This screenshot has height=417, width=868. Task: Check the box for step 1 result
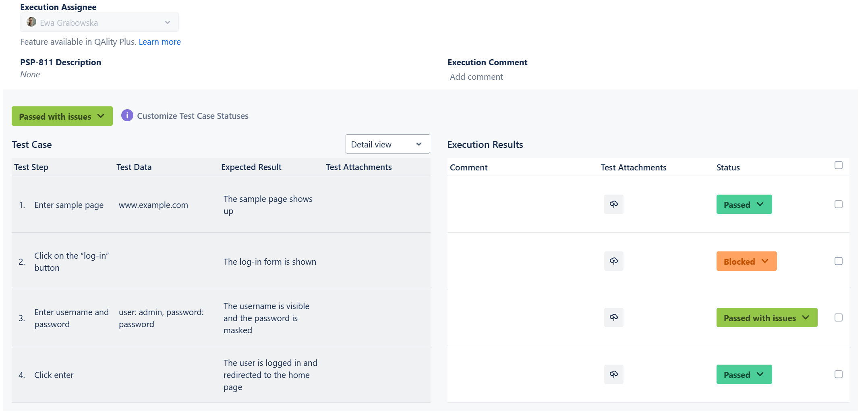[839, 204]
